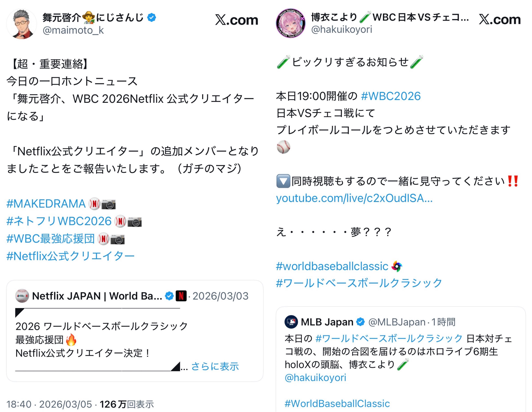Expand quoted tweet with さらに表示

click(215, 366)
